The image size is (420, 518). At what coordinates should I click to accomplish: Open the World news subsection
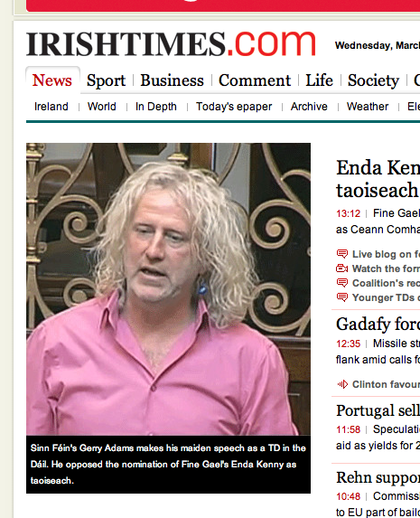(102, 107)
